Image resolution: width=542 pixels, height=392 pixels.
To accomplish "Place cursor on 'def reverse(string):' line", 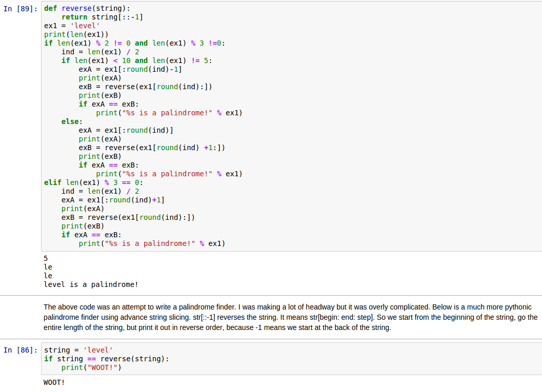I will (x=87, y=8).
